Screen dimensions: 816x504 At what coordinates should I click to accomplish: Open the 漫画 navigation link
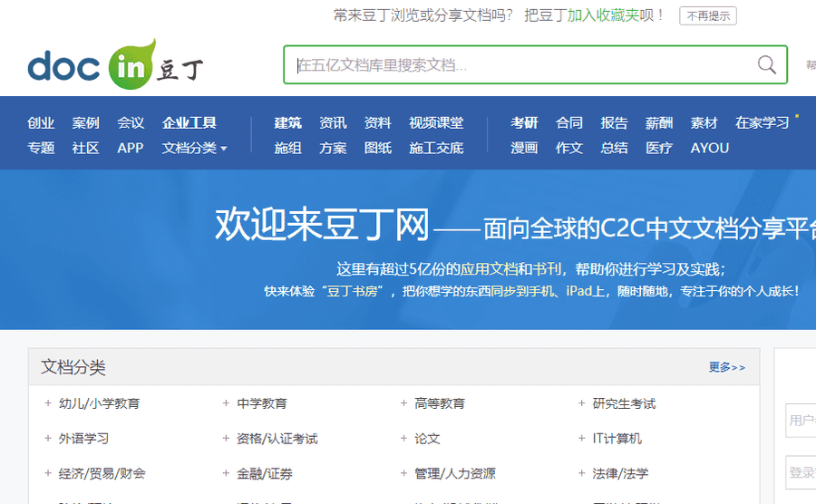(x=525, y=149)
